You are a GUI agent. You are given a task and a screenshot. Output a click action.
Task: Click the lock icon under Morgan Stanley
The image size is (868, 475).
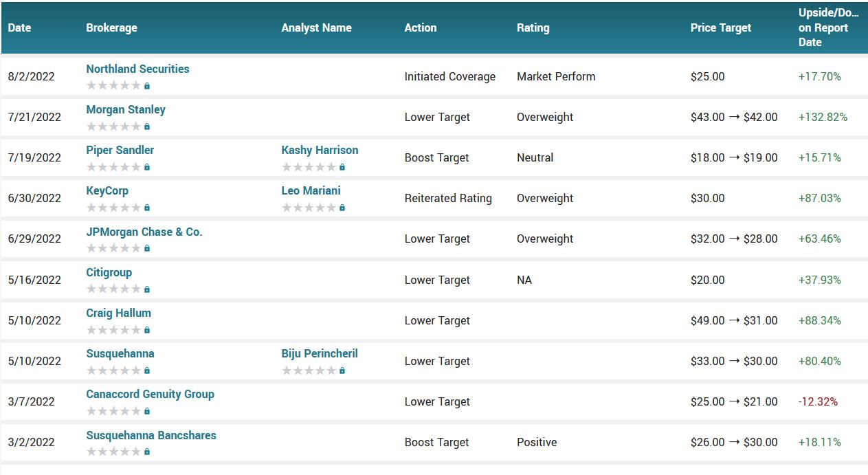point(147,126)
